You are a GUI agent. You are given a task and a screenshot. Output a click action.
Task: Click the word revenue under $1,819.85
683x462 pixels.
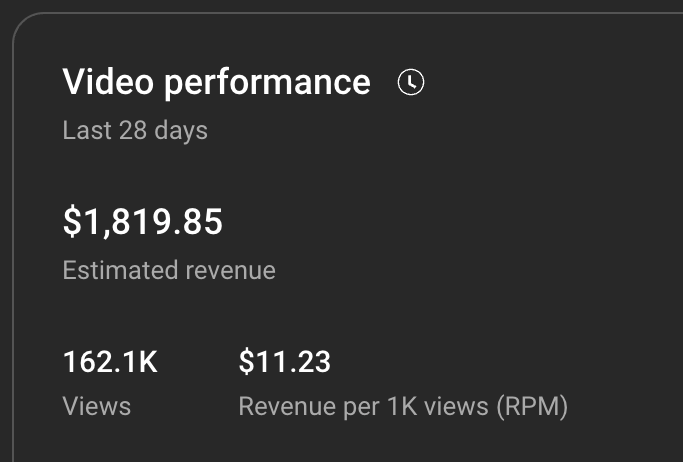coord(230,271)
